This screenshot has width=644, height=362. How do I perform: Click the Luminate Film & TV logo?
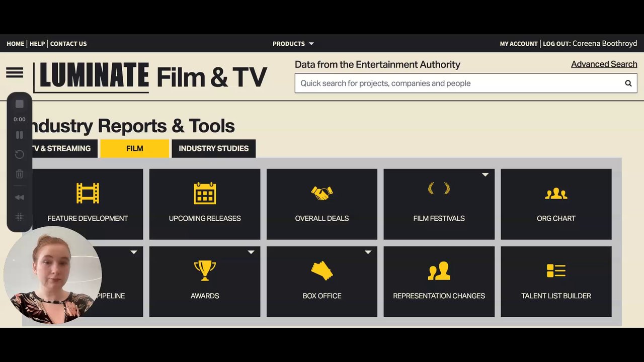coord(150,77)
